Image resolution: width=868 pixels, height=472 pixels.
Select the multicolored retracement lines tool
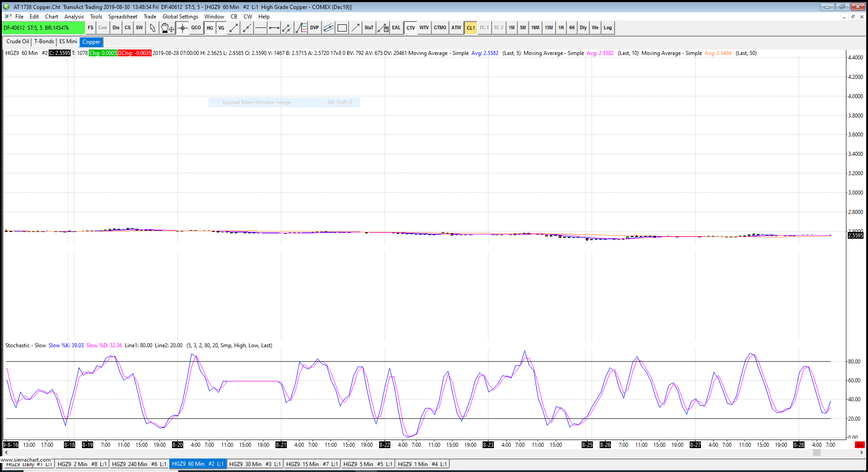(x=301, y=28)
